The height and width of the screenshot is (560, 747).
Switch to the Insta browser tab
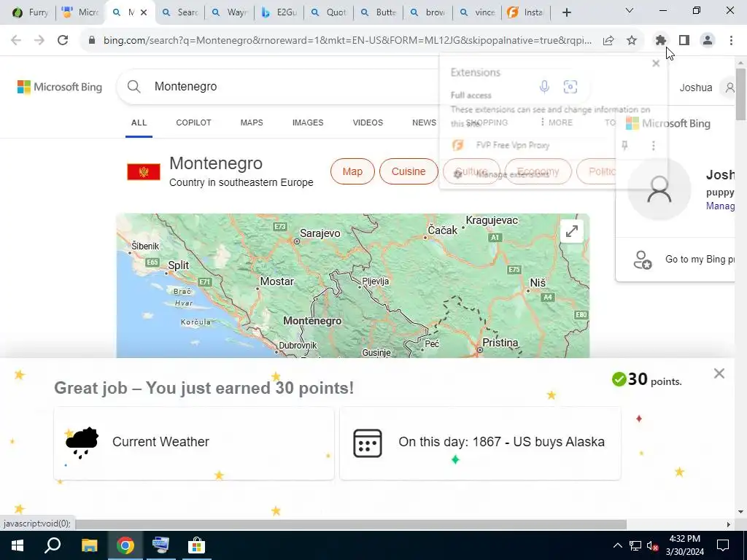(526, 12)
